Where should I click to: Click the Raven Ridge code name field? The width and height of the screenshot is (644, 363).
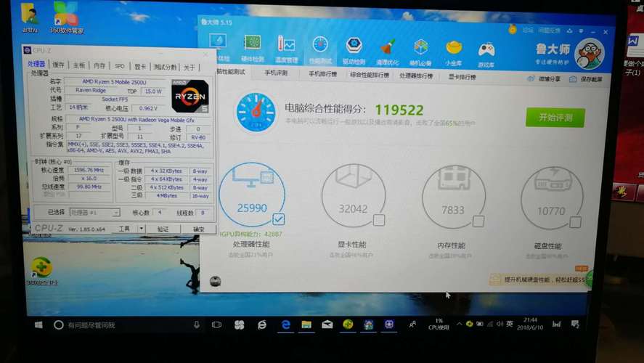tap(91, 90)
